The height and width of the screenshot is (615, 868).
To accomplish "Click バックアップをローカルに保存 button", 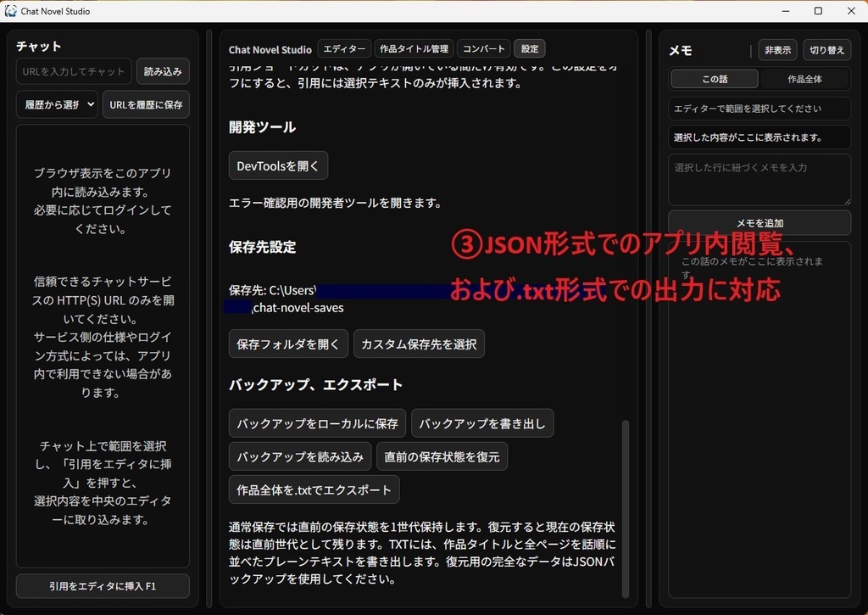I will click(317, 423).
